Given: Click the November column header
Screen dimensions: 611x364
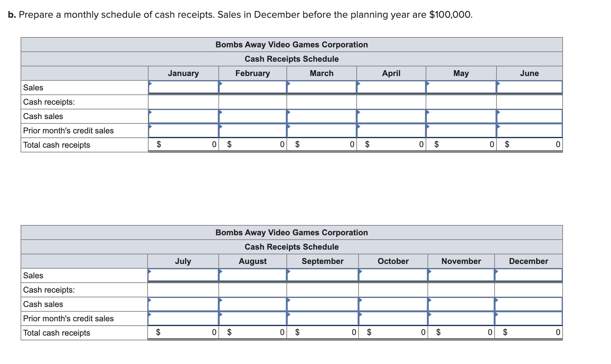Looking at the screenshot, I should tap(461, 261).
